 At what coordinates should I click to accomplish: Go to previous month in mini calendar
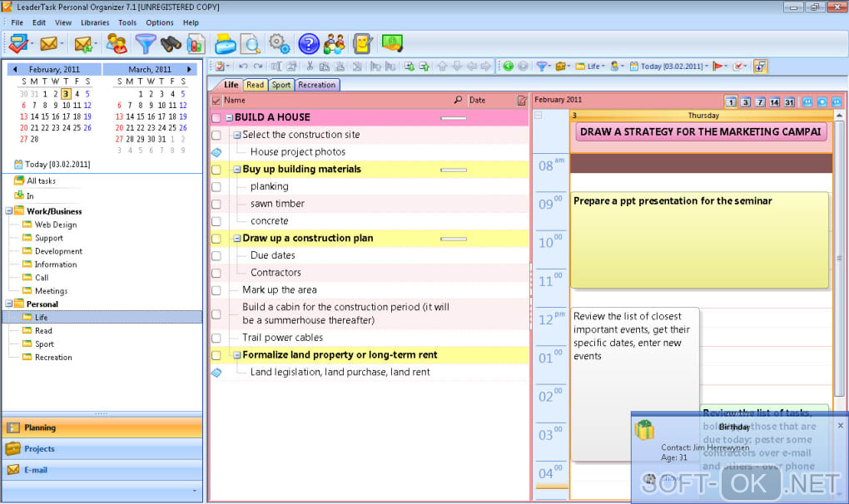pos(15,69)
